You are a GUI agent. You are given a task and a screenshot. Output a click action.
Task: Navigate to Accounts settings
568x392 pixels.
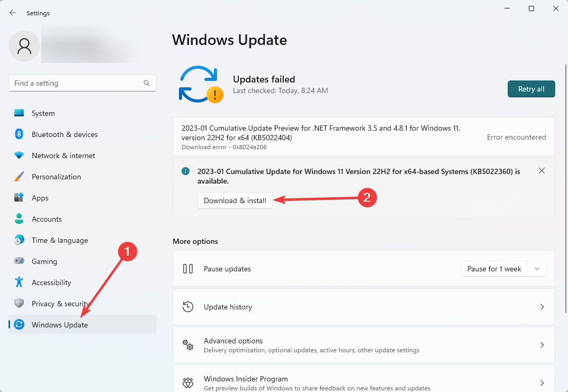pyautogui.click(x=83, y=219)
